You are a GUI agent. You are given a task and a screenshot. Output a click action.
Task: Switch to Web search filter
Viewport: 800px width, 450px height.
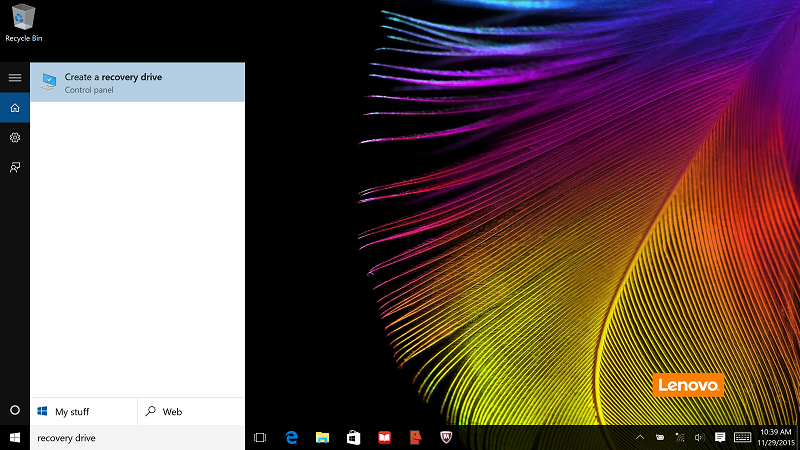pos(191,411)
